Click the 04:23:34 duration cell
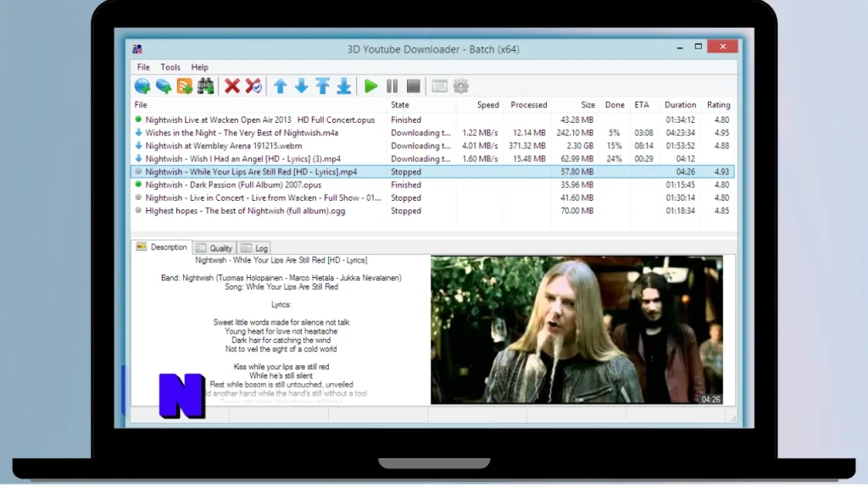868x488 pixels. [x=681, y=133]
